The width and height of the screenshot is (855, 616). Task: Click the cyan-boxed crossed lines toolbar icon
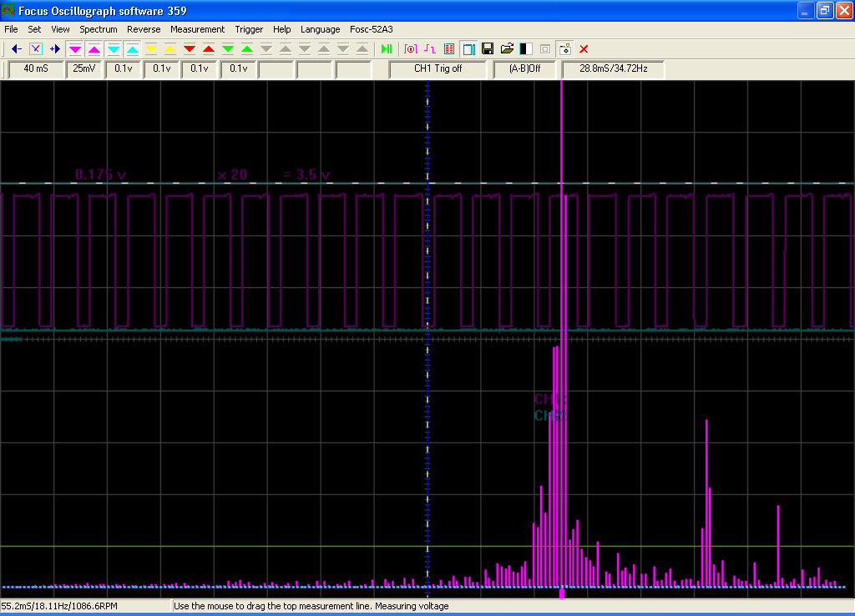tap(35, 49)
